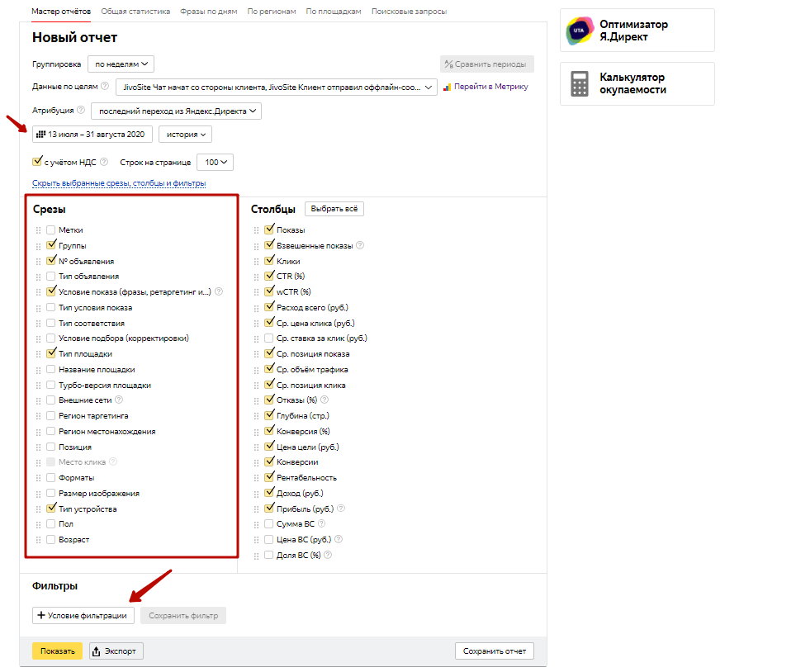Uncheck the Группы slice checkbox
The height and width of the screenshot is (672, 796).
(50, 245)
